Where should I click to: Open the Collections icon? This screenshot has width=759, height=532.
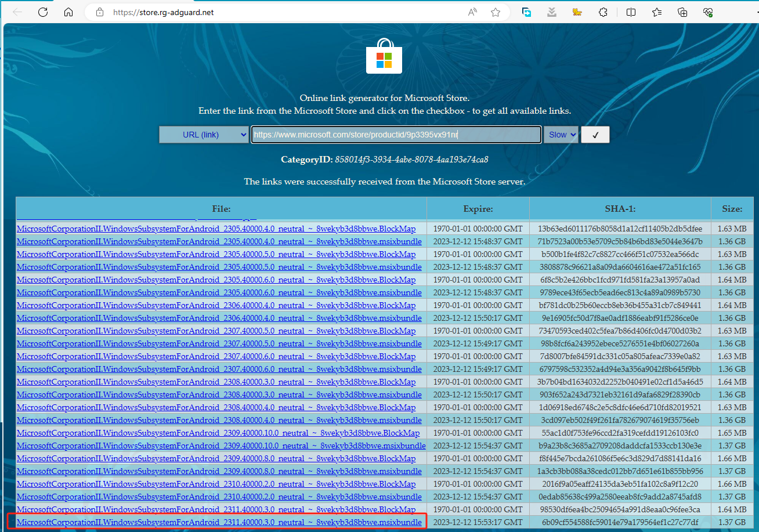tap(682, 12)
